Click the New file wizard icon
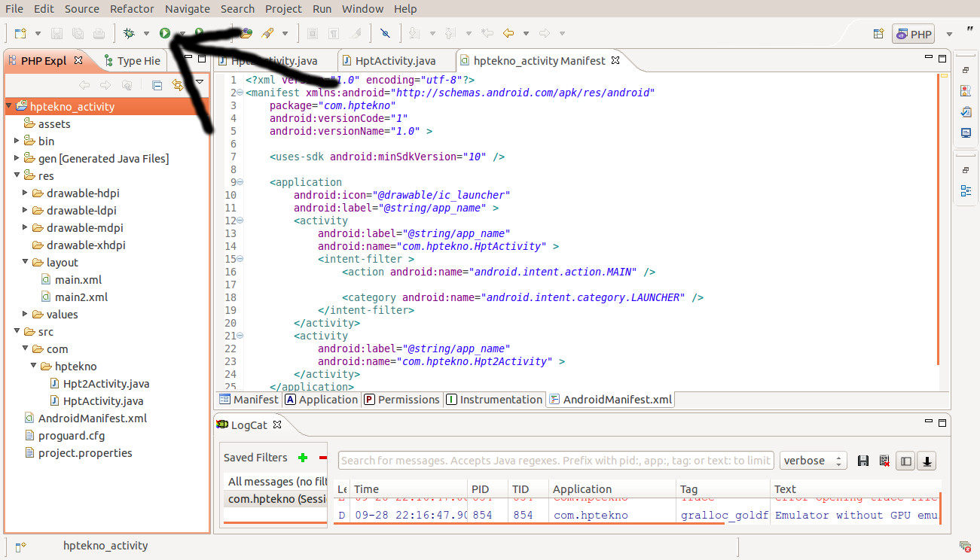980x560 pixels. click(x=20, y=33)
